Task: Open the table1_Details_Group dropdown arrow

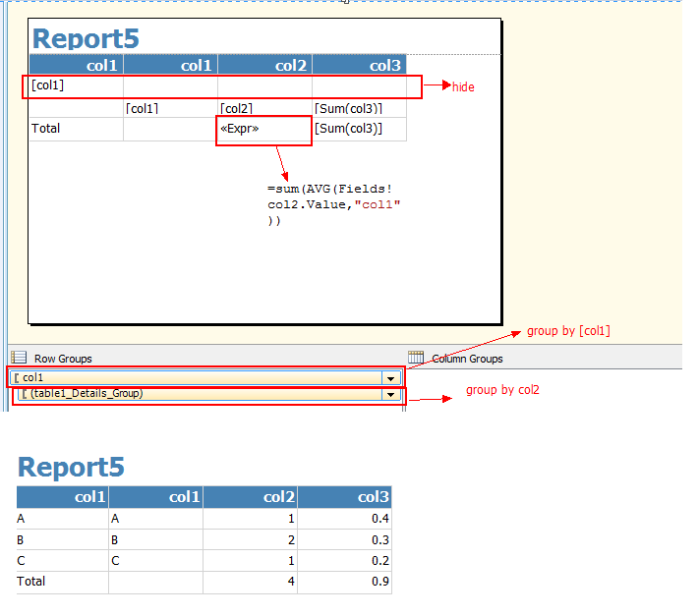Action: (390, 395)
